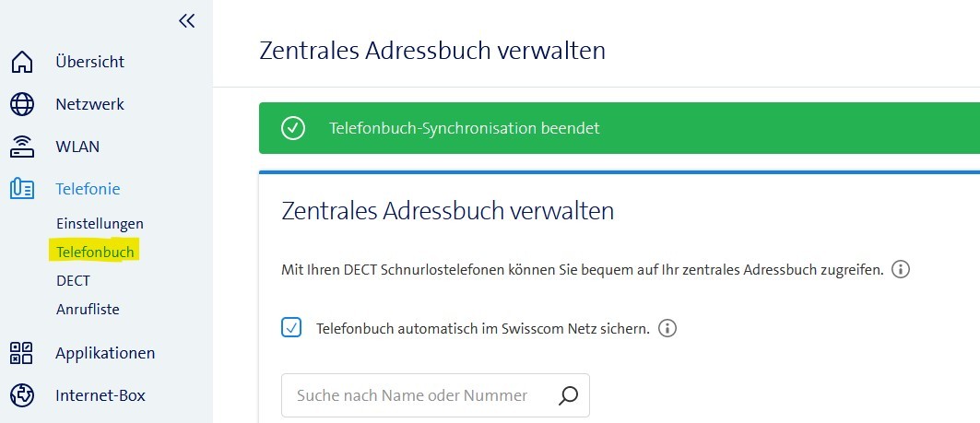Open the Übersicht menu item
Screen dimensions: 980x423
click(x=89, y=63)
